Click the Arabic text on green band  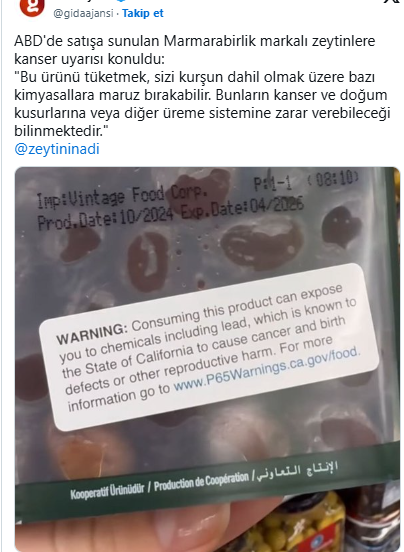[x=297, y=471]
